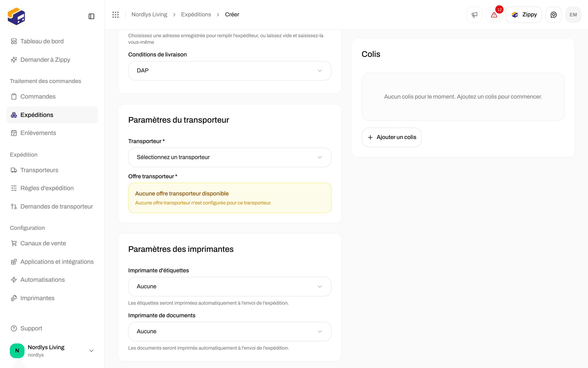Click the empty Aucun colis pour le moment message
Viewport: 588px width, 368px height.
(463, 97)
